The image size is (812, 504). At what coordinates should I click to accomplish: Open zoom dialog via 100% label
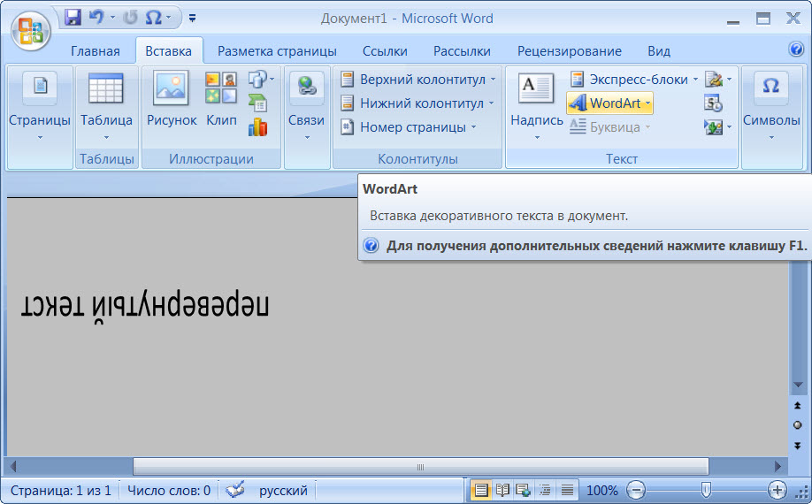601,490
